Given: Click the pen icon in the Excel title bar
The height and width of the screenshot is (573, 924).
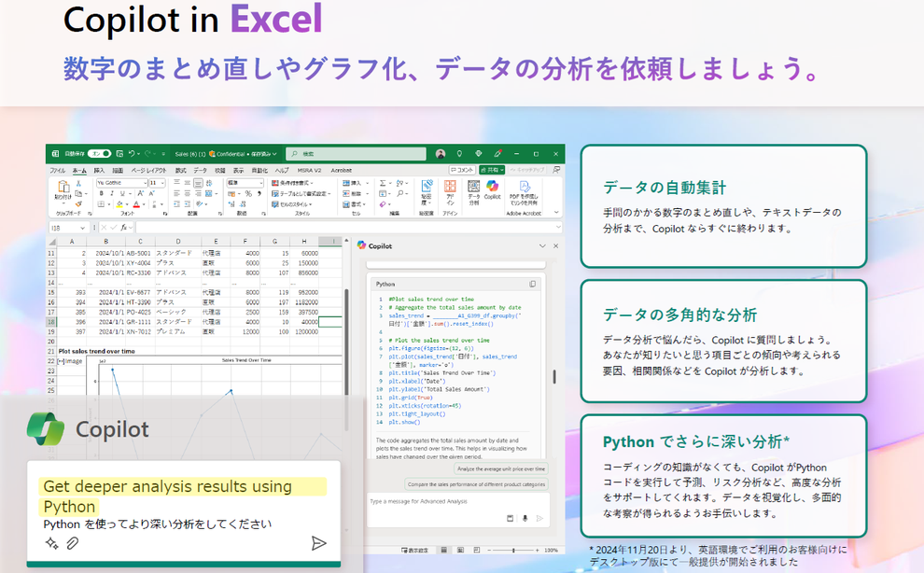Looking at the screenshot, I should pos(498,154).
